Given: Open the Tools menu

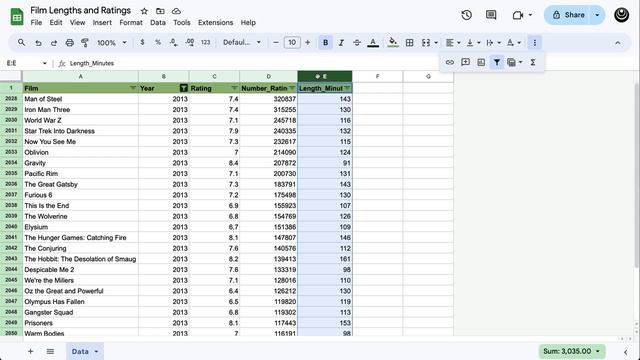Looking at the screenshot, I should [x=182, y=22].
